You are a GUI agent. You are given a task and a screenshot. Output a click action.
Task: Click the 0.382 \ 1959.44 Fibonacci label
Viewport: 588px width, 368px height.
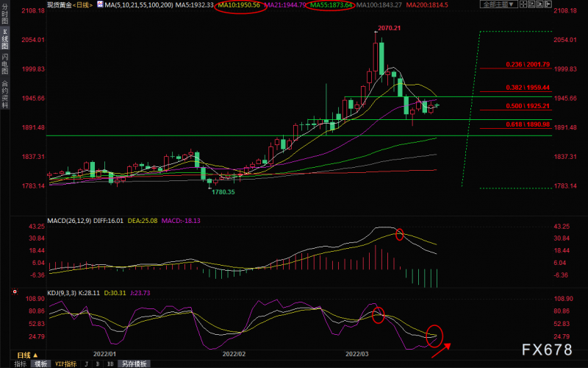tap(528, 88)
